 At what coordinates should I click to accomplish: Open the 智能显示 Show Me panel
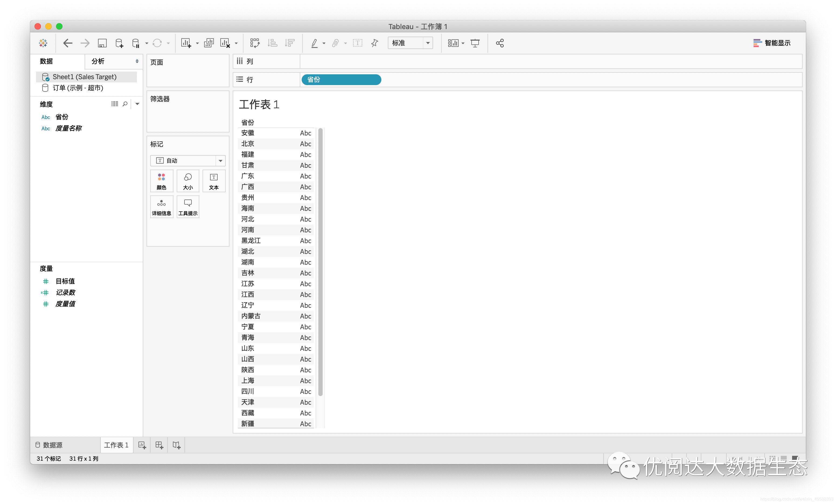(x=772, y=43)
